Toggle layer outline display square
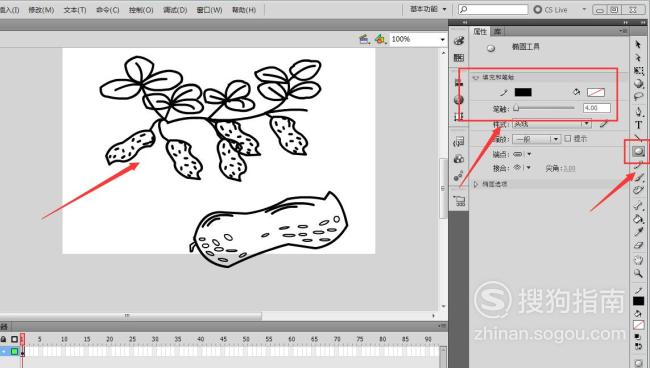This screenshot has height=368, width=650. tap(15, 339)
